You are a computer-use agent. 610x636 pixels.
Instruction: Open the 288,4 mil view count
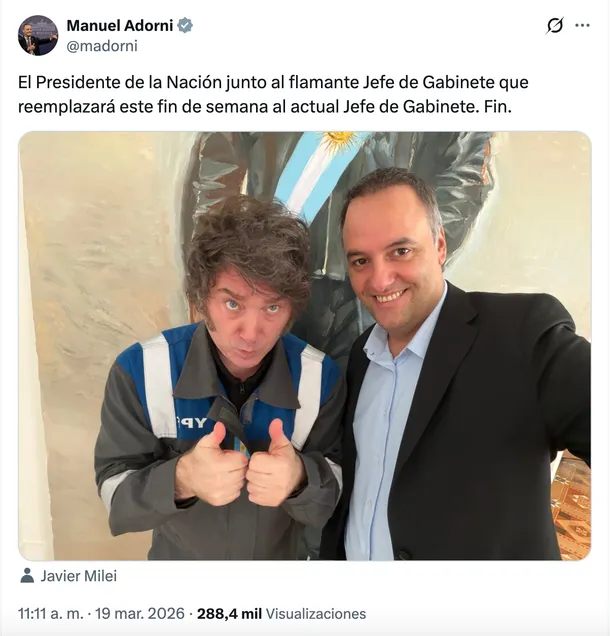(229, 614)
